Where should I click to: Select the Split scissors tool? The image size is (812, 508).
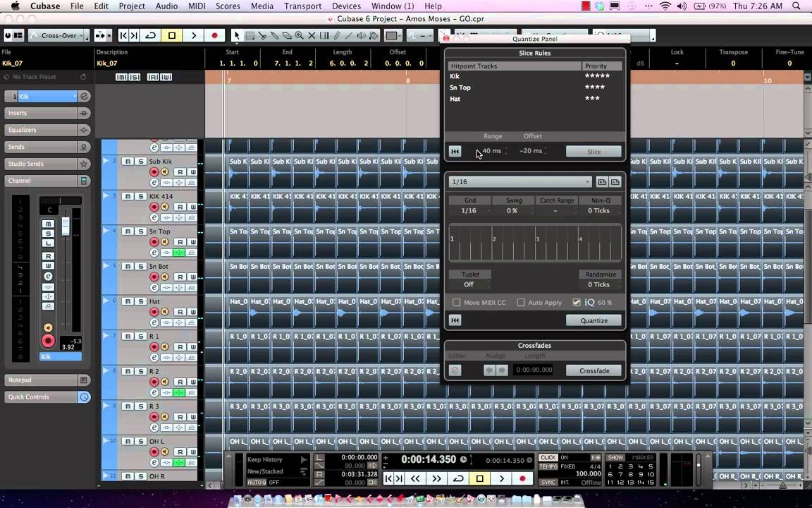(x=262, y=35)
